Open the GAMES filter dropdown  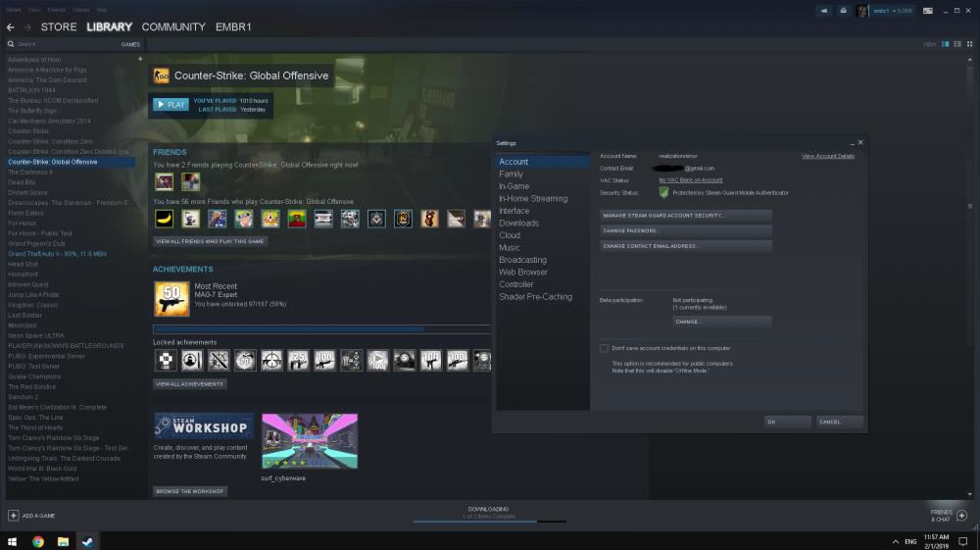coord(130,44)
